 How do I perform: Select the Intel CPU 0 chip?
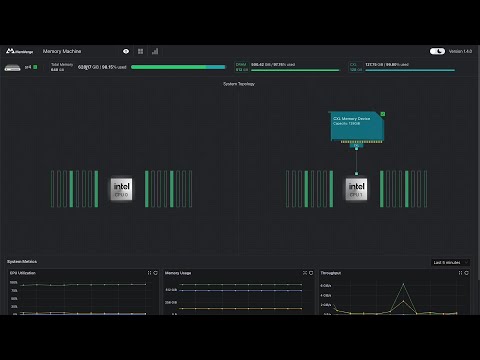click(121, 189)
